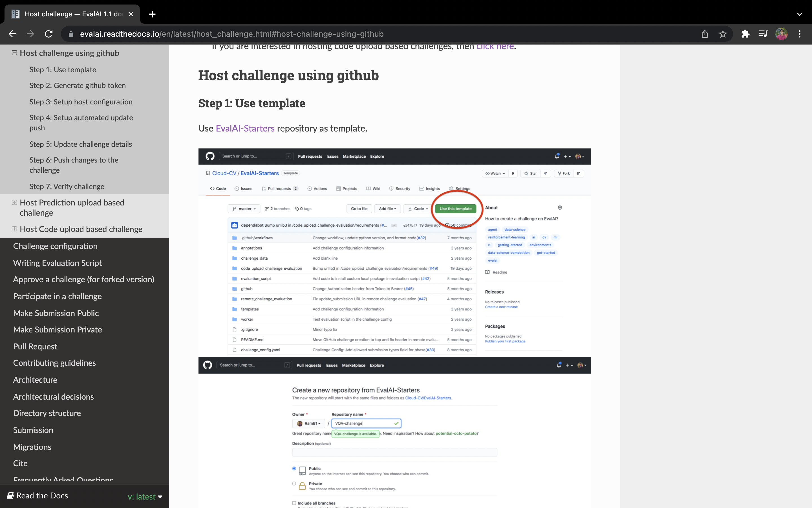Open the extensions puzzle icon

click(x=745, y=34)
